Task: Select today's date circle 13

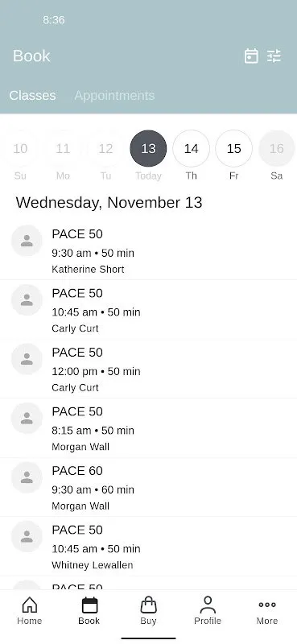Action: pyautogui.click(x=148, y=149)
